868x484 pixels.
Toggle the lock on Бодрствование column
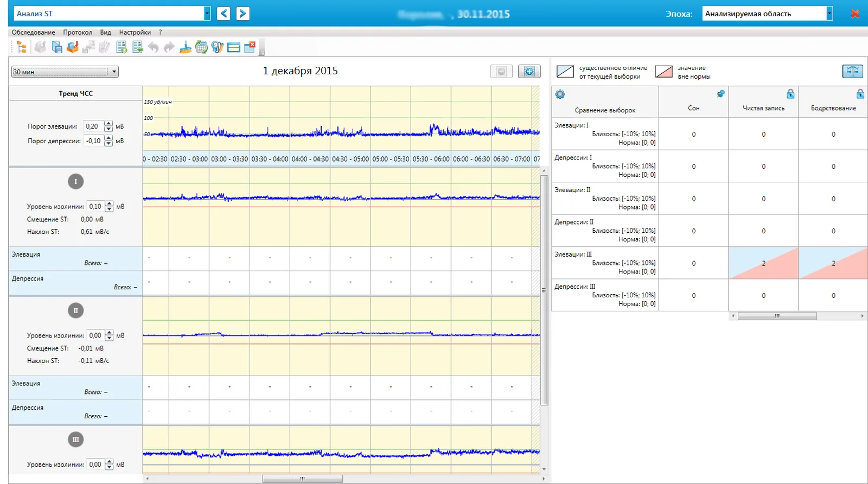coord(860,94)
